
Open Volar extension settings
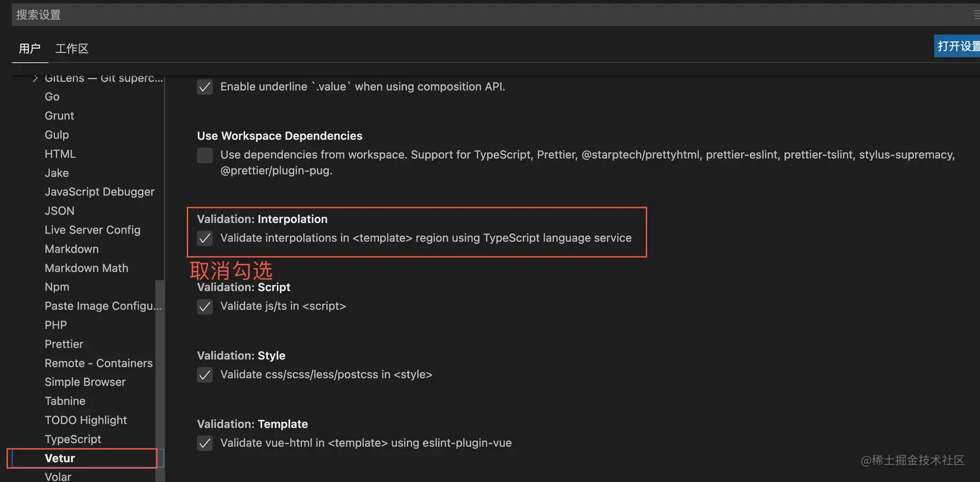[58, 477]
